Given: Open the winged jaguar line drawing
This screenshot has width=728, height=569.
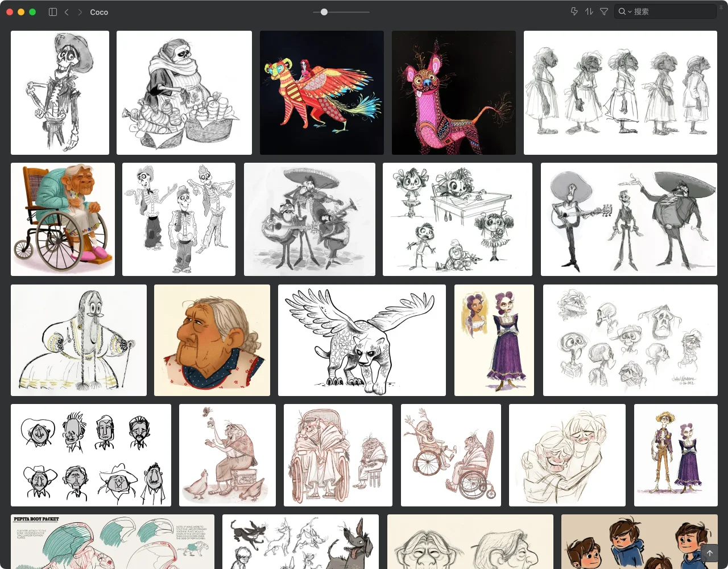Looking at the screenshot, I should click(x=362, y=340).
